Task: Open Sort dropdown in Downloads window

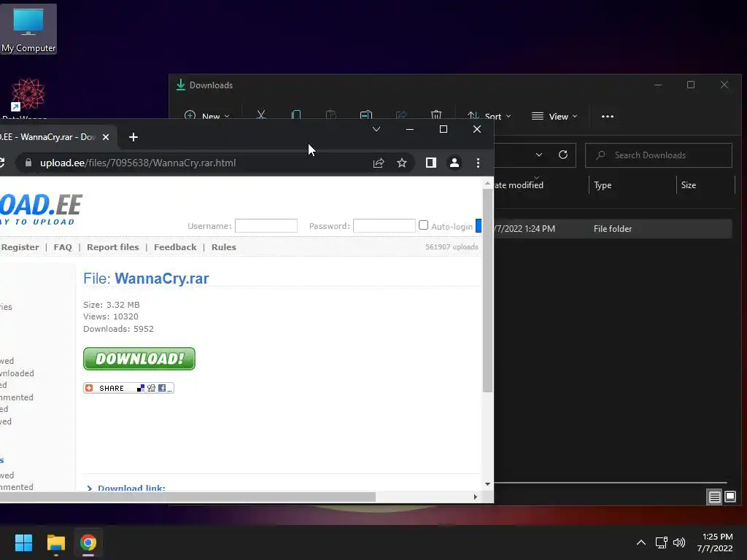Action: coord(489,116)
